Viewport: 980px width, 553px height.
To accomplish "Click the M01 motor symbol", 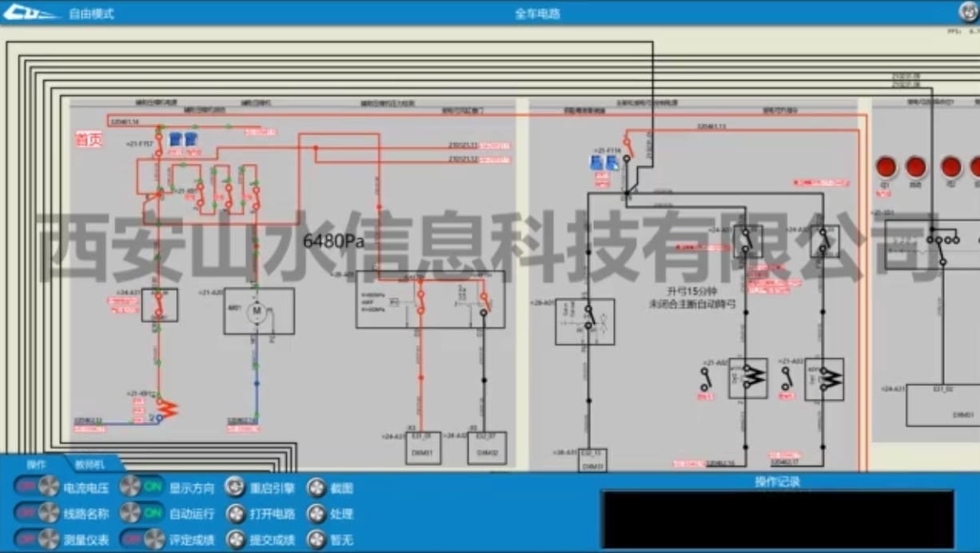I will pos(257,311).
